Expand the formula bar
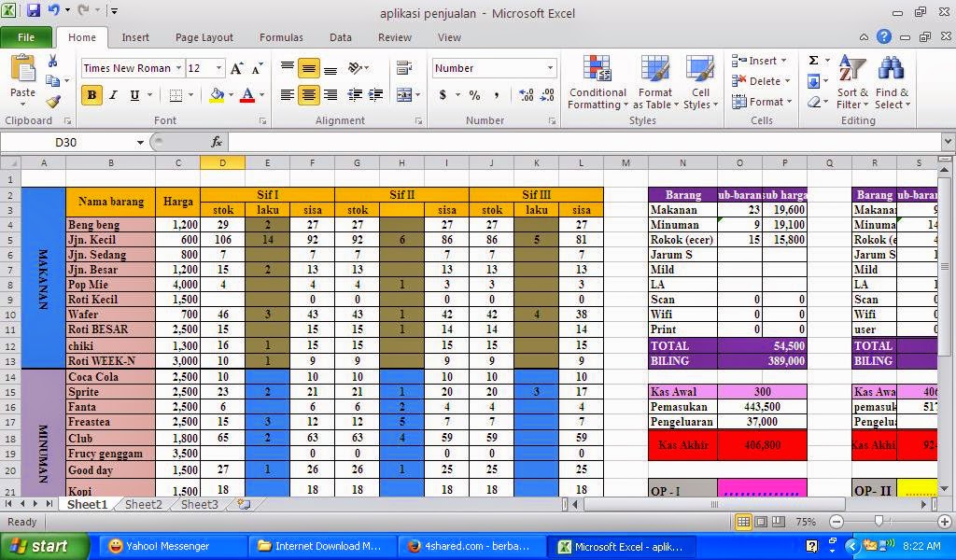 [x=948, y=142]
